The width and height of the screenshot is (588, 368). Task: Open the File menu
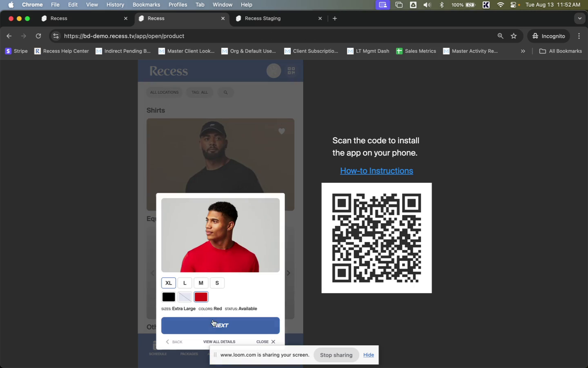(x=55, y=5)
